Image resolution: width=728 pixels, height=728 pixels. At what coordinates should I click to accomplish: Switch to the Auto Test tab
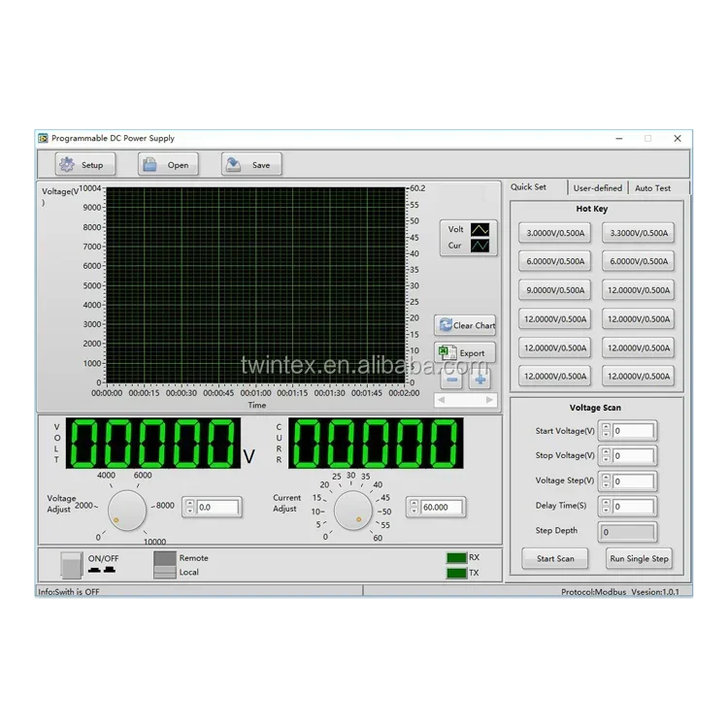click(x=652, y=188)
